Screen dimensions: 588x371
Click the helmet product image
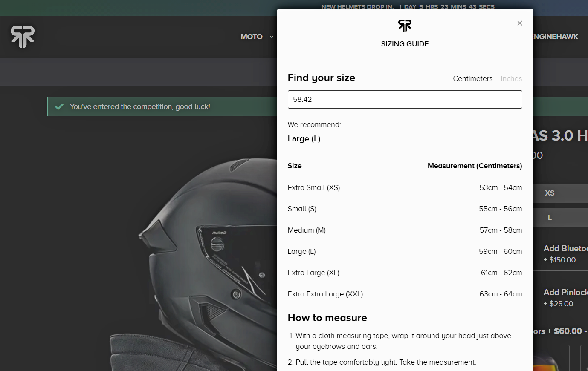pyautogui.click(x=205, y=264)
